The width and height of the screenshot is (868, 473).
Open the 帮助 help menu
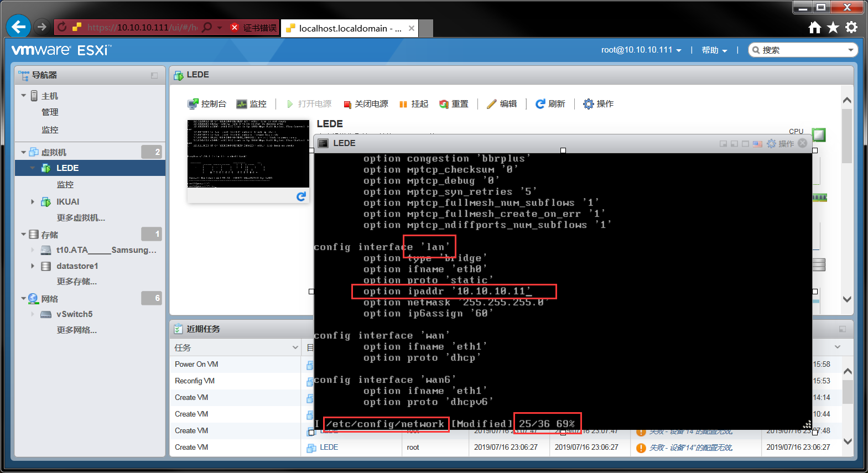(x=714, y=50)
